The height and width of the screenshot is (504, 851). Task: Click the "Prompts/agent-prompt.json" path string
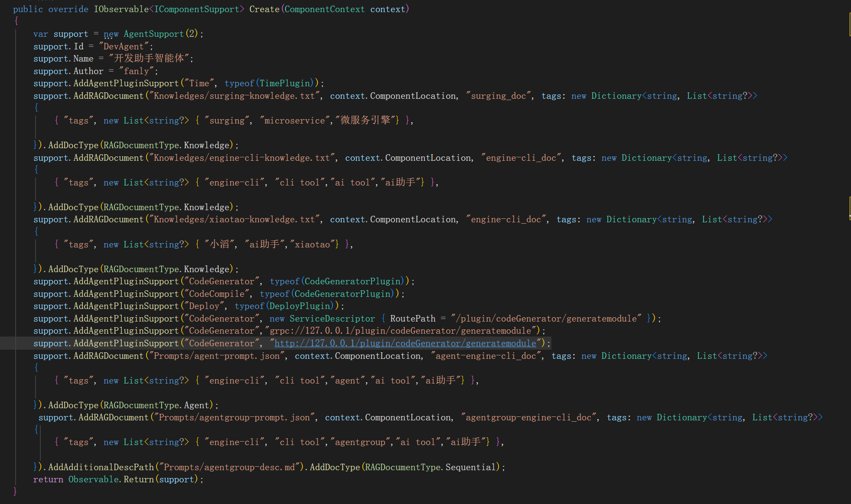click(x=217, y=356)
